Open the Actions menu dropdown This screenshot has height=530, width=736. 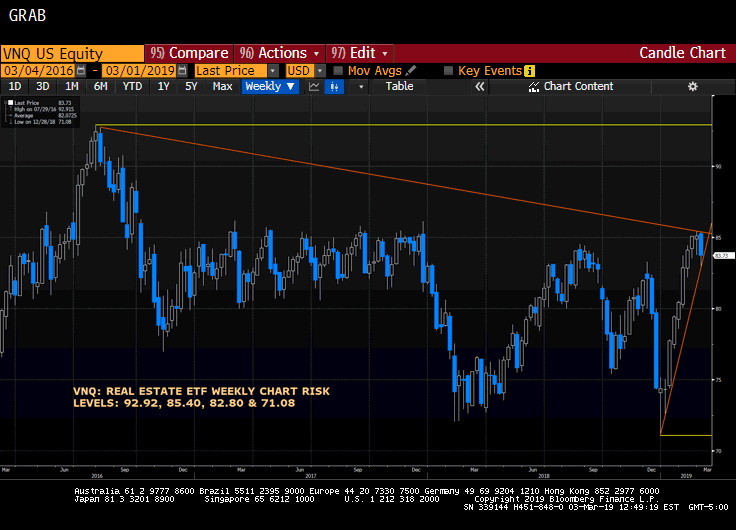coord(279,53)
